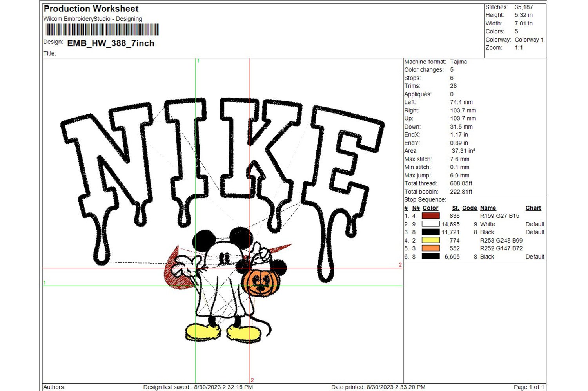Select the stitch count 838
588x391 pixels.
coord(455,216)
